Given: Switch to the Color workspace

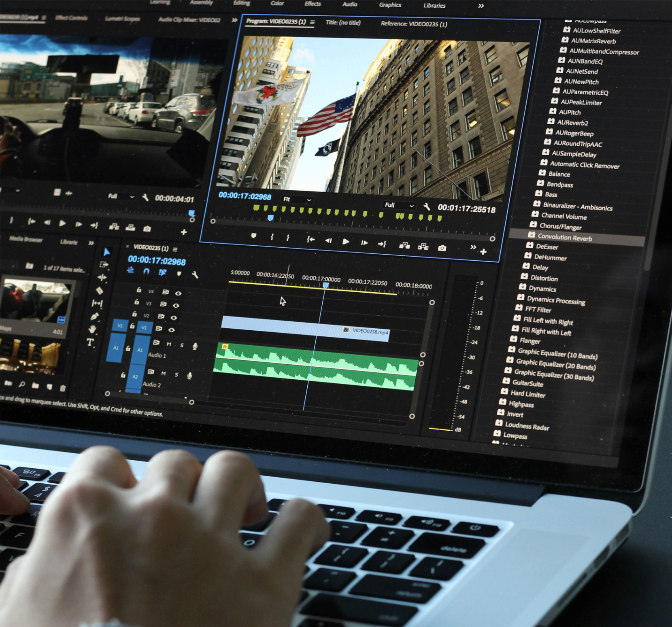Looking at the screenshot, I should pyautogui.click(x=277, y=3).
